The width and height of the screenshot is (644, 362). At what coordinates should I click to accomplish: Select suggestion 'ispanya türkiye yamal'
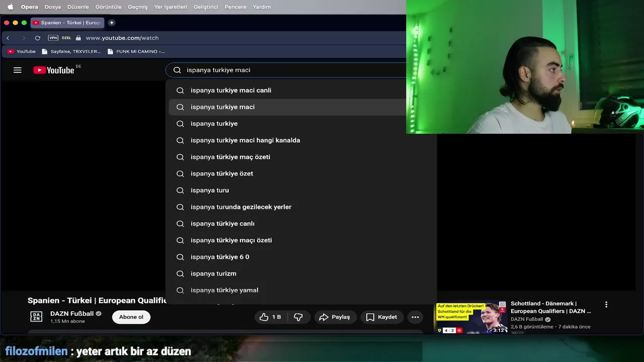pyautogui.click(x=301, y=290)
